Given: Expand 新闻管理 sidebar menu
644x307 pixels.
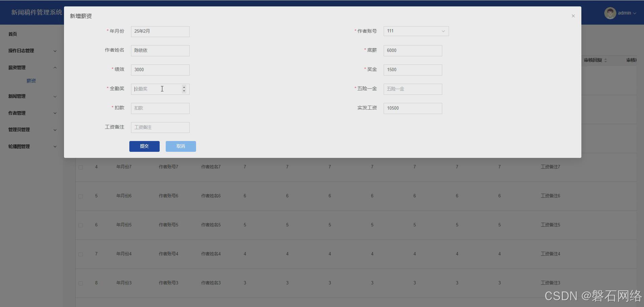Looking at the screenshot, I should 32,96.
